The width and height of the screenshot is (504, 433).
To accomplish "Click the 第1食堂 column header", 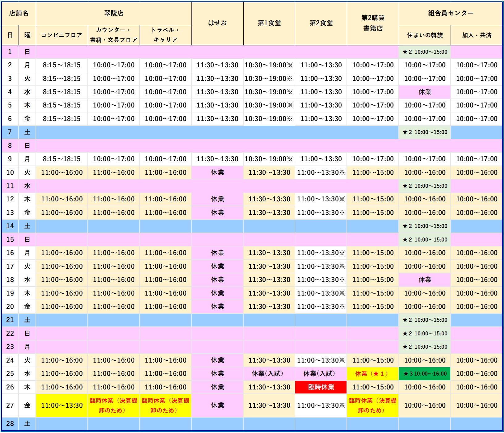I will click(x=269, y=23).
